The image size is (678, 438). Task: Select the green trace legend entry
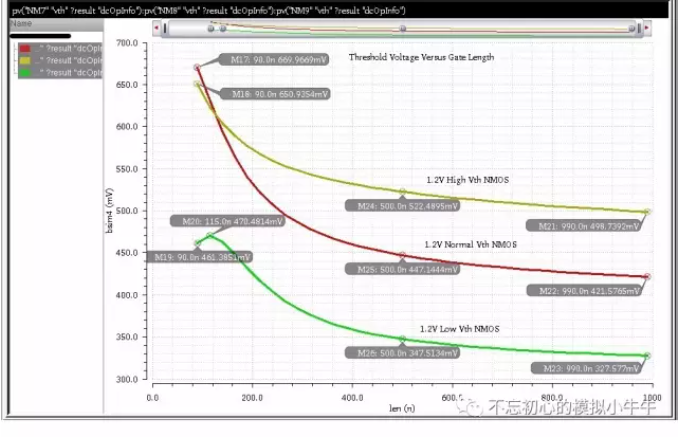click(x=60, y=72)
